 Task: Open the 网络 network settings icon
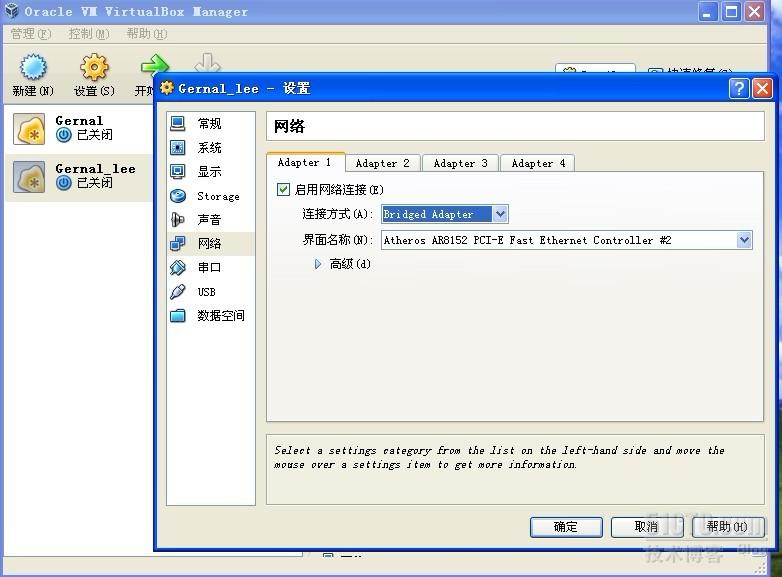(x=178, y=243)
